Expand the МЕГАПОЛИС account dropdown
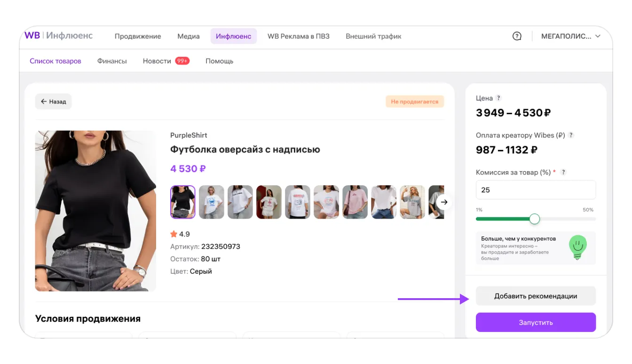This screenshot has width=632, height=364. 571,36
